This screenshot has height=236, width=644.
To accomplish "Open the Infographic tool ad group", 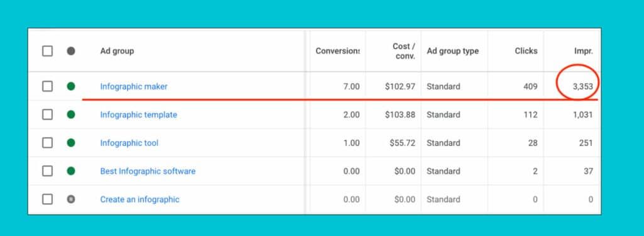I will tap(129, 143).
